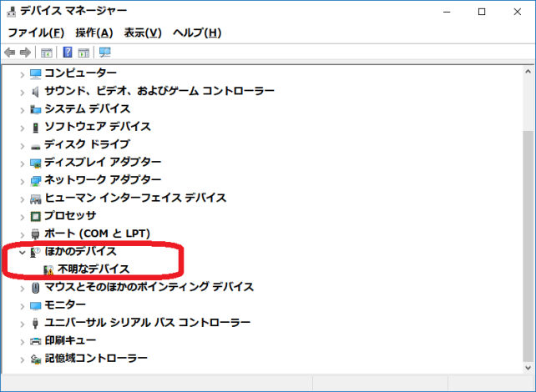Expand the マウスとそのほかのポインティング デバイス node

(23, 289)
